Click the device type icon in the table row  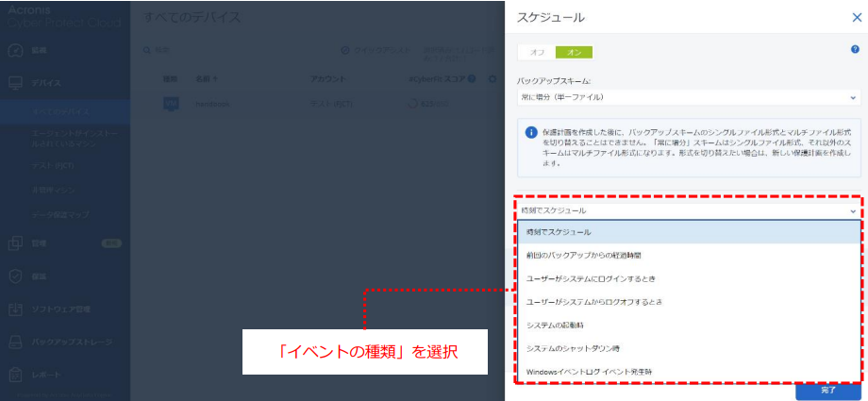(171, 105)
